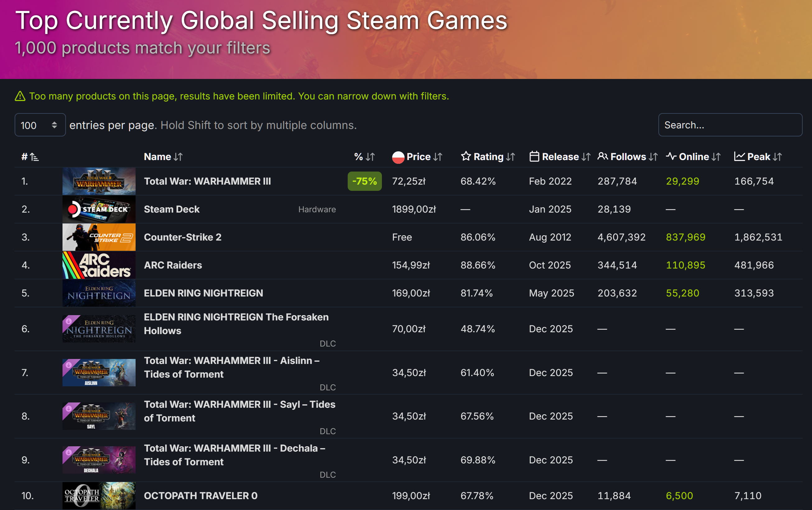Click the pulse icon in Online header

click(671, 156)
